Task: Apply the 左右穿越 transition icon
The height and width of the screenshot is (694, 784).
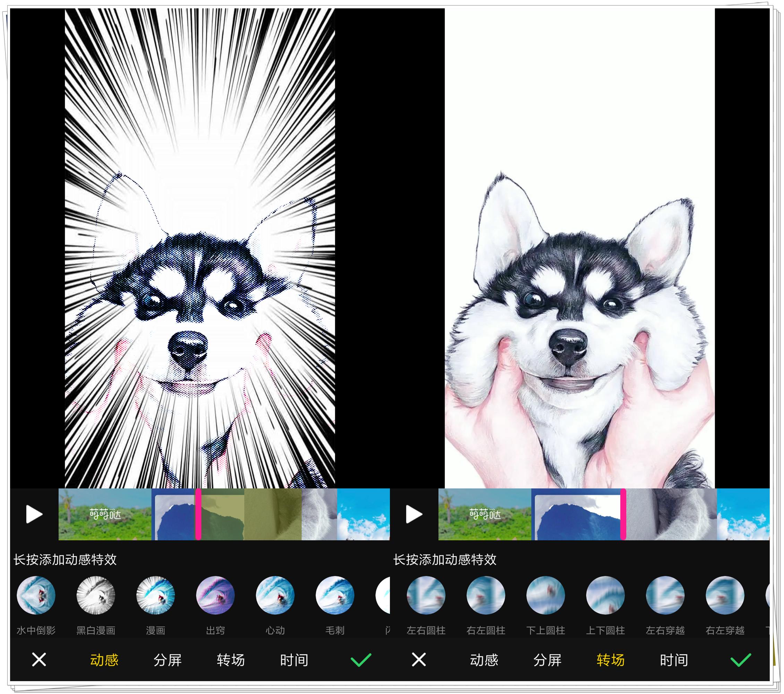Action: (665, 595)
